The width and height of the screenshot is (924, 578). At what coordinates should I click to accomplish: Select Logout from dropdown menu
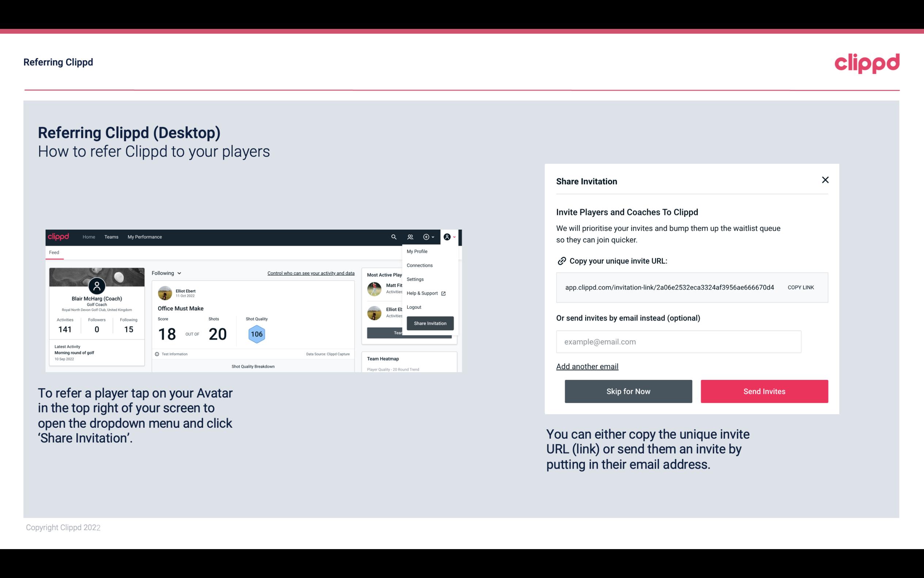point(414,307)
